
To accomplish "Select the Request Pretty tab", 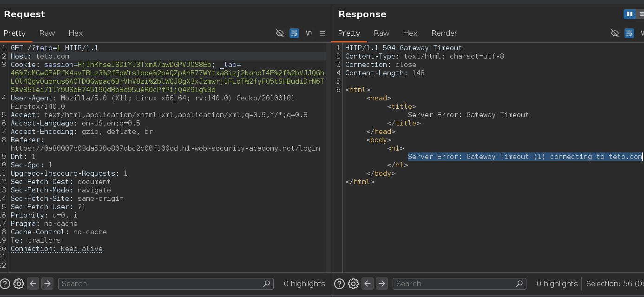I will [x=14, y=33].
